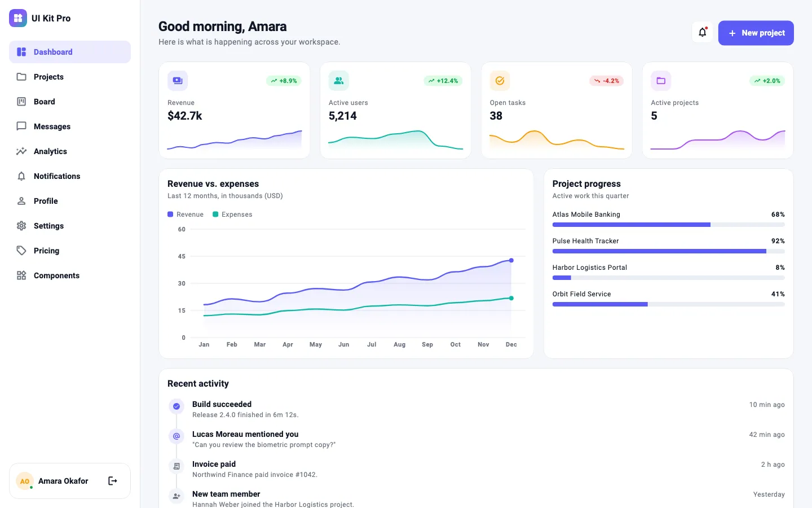This screenshot has width=812, height=508.
Task: Click the Active users card people icon
Action: [339, 81]
